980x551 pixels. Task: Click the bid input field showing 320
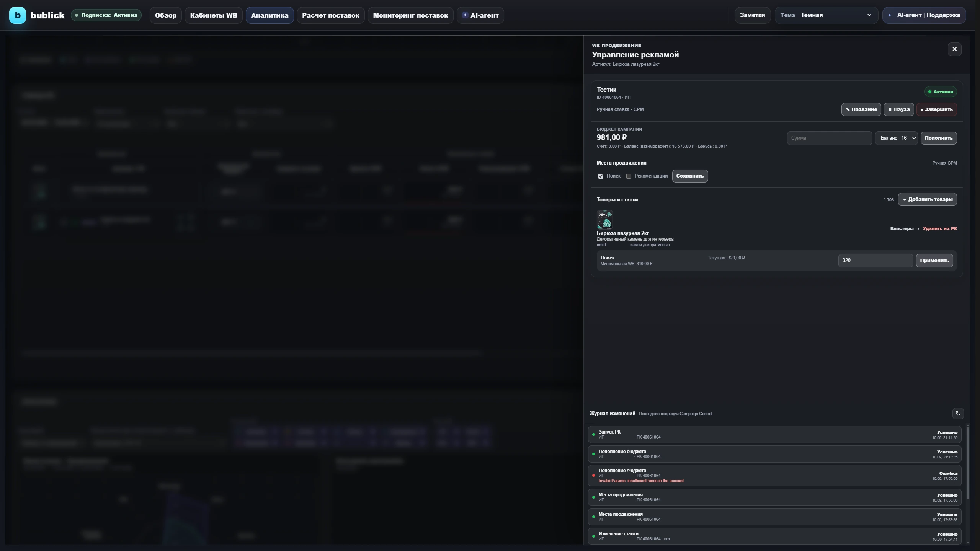(875, 261)
